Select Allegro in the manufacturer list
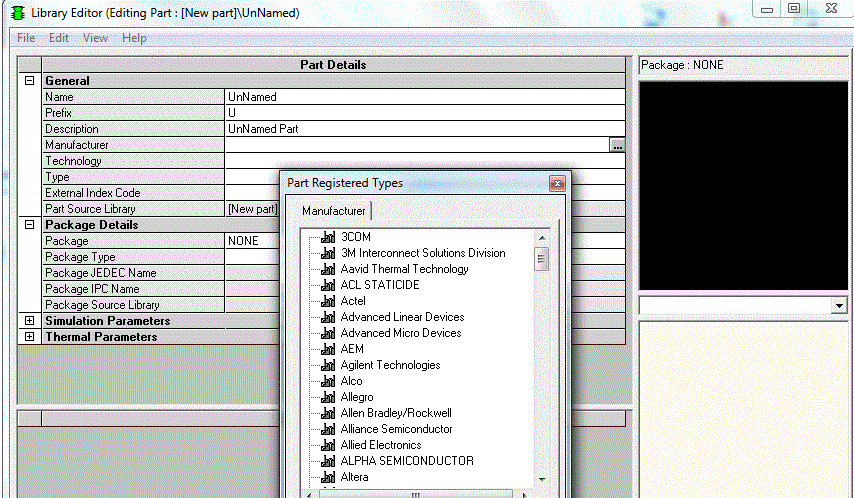The height and width of the screenshot is (498, 854). pos(357,397)
